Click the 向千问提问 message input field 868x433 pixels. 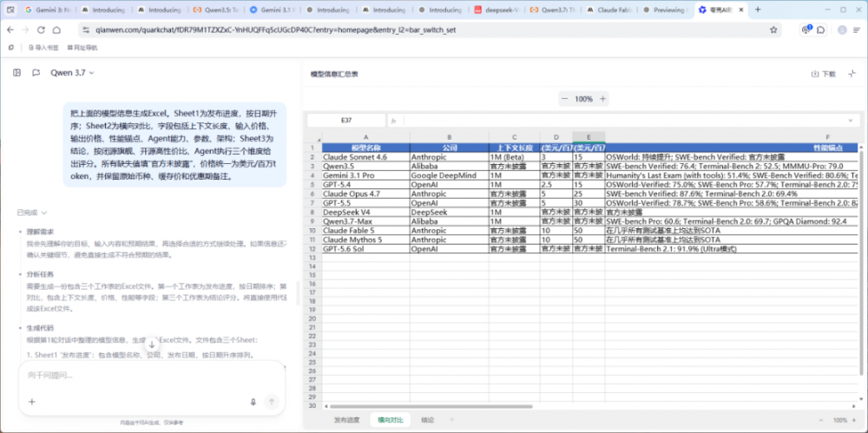(152, 376)
